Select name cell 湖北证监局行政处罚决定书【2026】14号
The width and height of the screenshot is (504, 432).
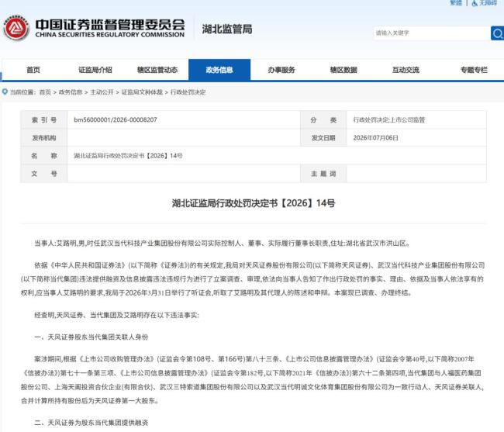click(128, 156)
